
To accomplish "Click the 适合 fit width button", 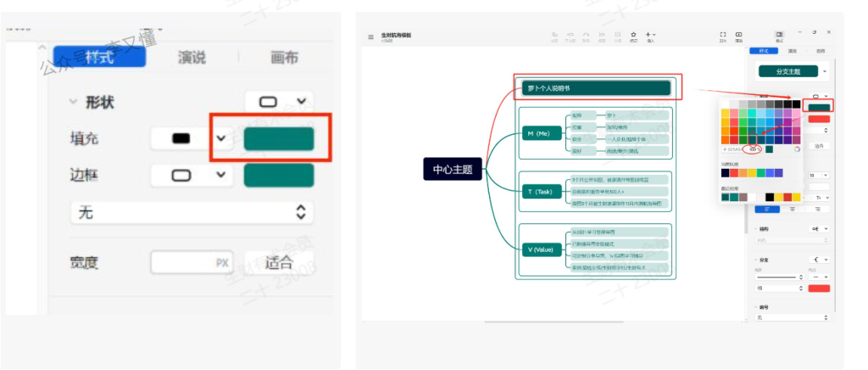I will coord(278,262).
